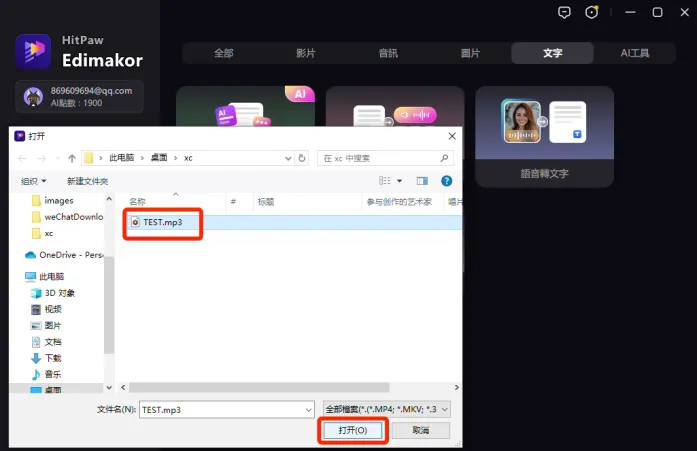697x451 pixels.
Task: Click left arrow of horizontal scrollbar
Action: [124, 387]
